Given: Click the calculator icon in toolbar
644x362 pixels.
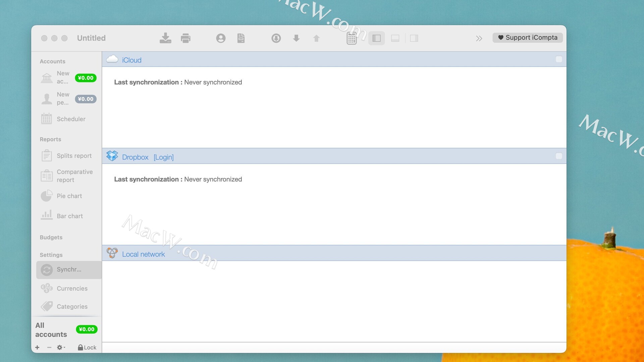Looking at the screenshot, I should pos(351,39).
